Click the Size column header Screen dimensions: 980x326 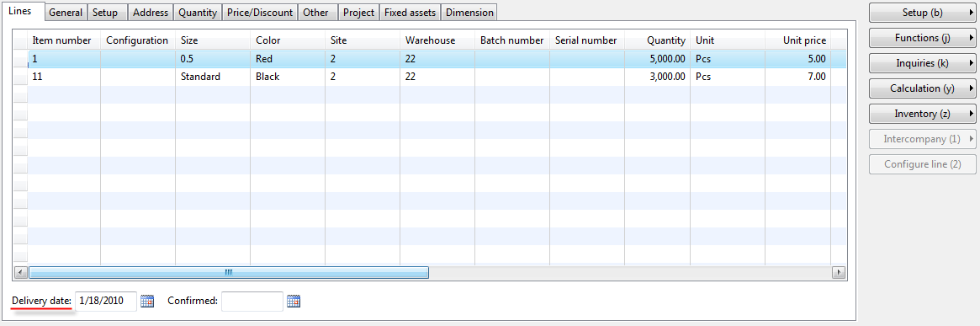click(x=213, y=40)
